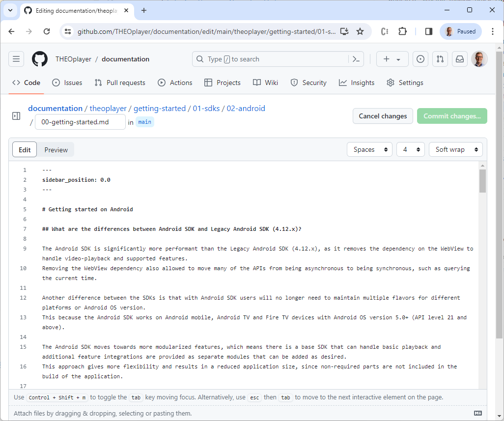Expand the file tree side panel
504x421 pixels.
[16, 116]
